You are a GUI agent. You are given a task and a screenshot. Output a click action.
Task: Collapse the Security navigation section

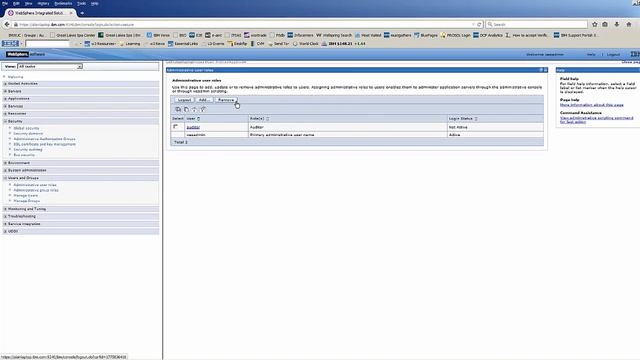pos(5,121)
